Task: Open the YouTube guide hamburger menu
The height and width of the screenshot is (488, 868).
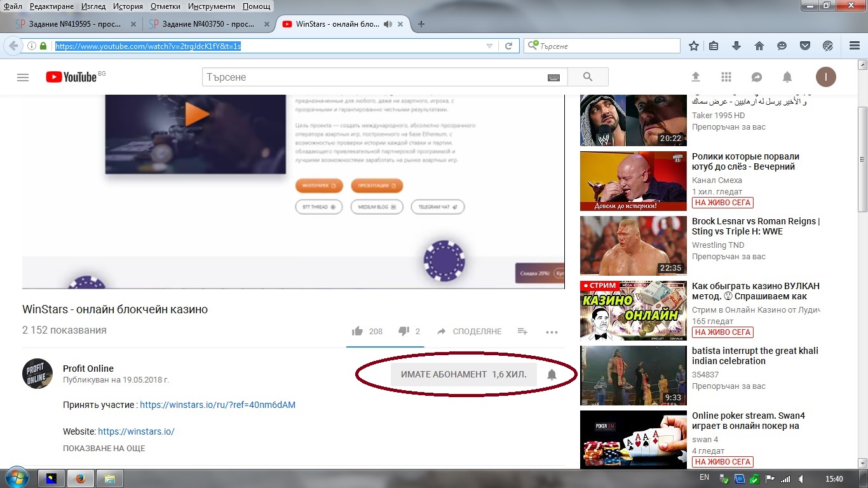Action: pyautogui.click(x=23, y=78)
